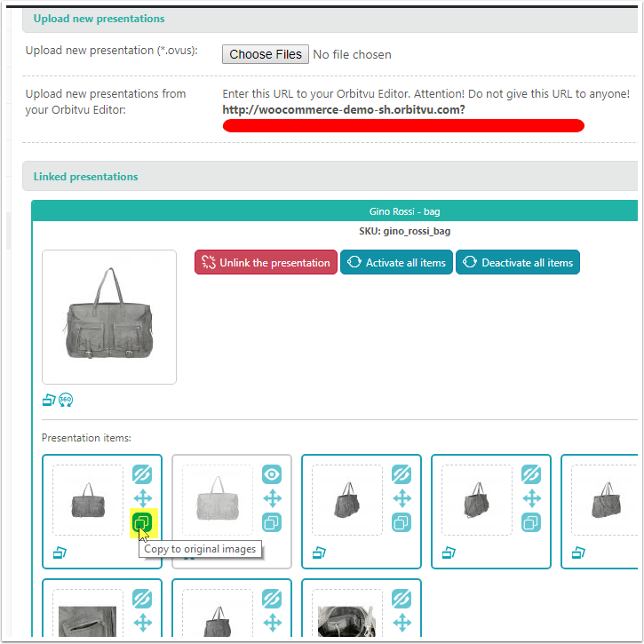
Task: Select the open bag interior thumbnail
Action: pyautogui.click(x=347, y=613)
